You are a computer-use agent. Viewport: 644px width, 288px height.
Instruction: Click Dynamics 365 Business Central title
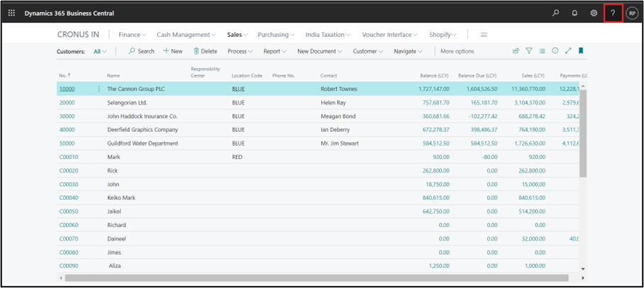pos(69,13)
